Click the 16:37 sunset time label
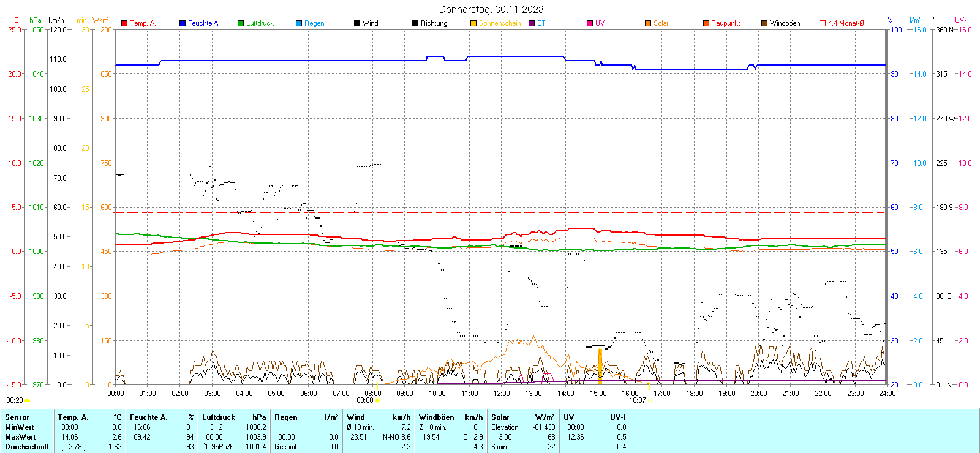Image resolution: width=980 pixels, height=453 pixels. [x=637, y=400]
